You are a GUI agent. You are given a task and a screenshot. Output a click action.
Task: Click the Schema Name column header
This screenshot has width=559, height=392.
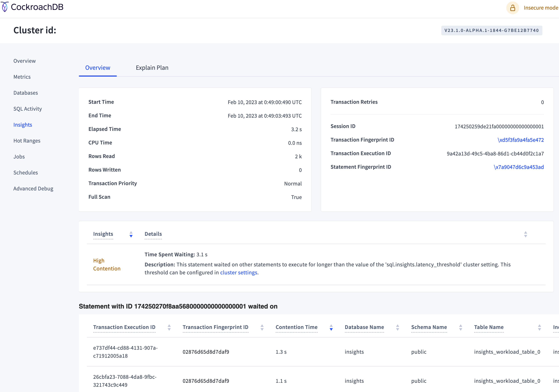click(429, 327)
